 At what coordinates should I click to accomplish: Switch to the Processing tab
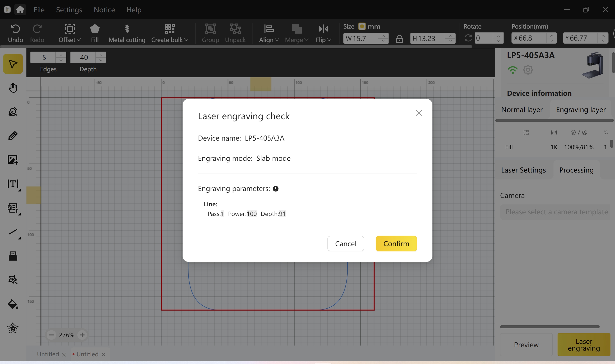[576, 170]
